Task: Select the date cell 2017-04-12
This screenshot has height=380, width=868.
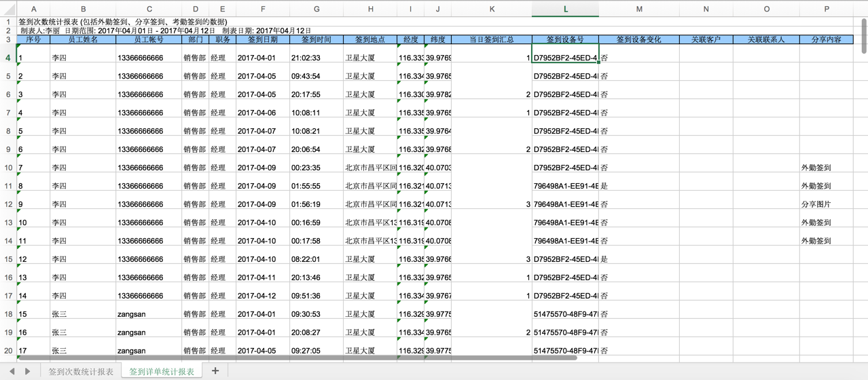Action: click(262, 292)
